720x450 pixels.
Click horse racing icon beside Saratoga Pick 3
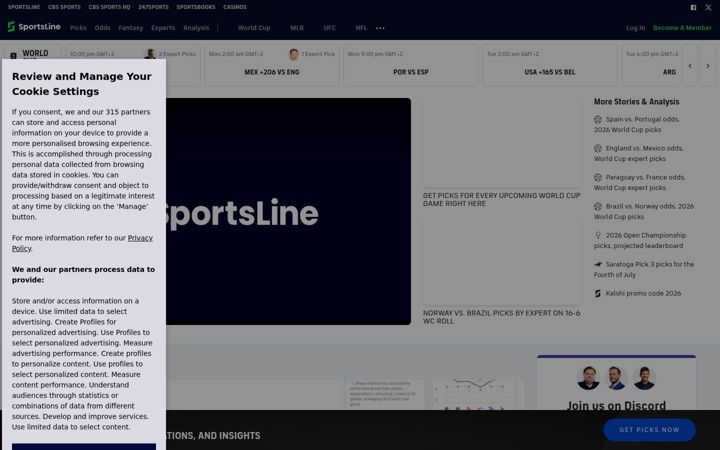[598, 264]
